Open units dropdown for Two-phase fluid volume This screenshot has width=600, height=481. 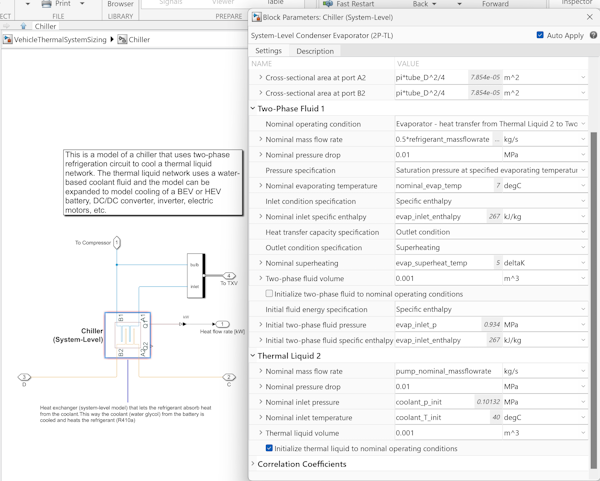pyautogui.click(x=545, y=278)
